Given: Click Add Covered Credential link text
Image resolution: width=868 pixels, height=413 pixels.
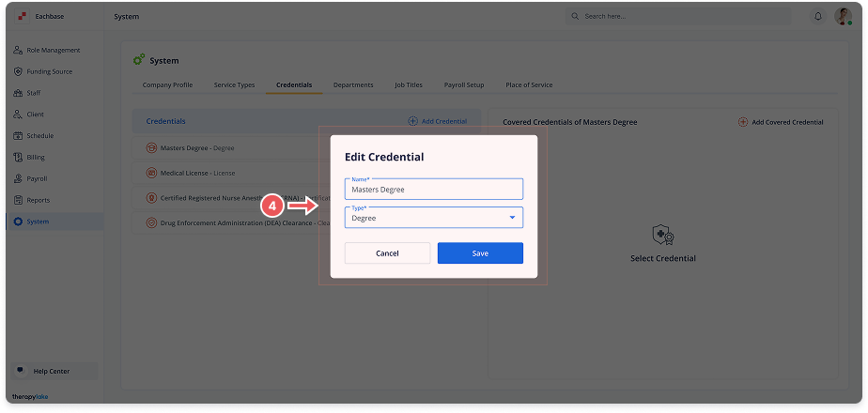Looking at the screenshot, I should (787, 122).
